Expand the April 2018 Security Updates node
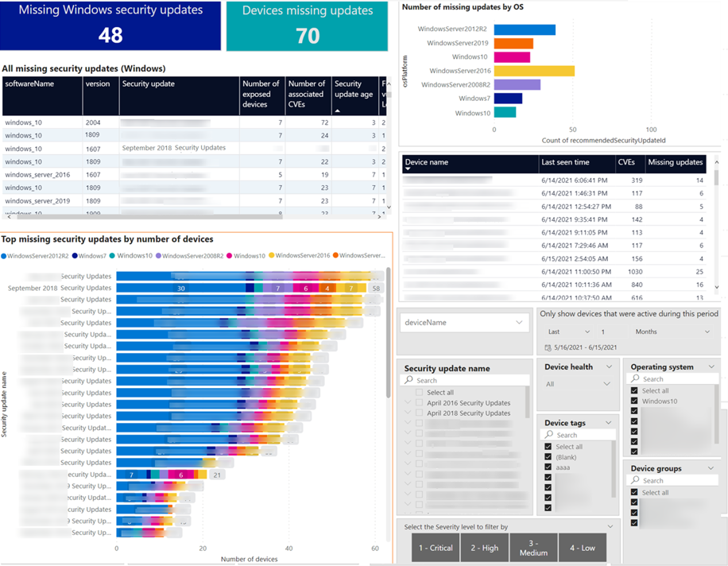The height and width of the screenshot is (566, 728). click(x=408, y=413)
